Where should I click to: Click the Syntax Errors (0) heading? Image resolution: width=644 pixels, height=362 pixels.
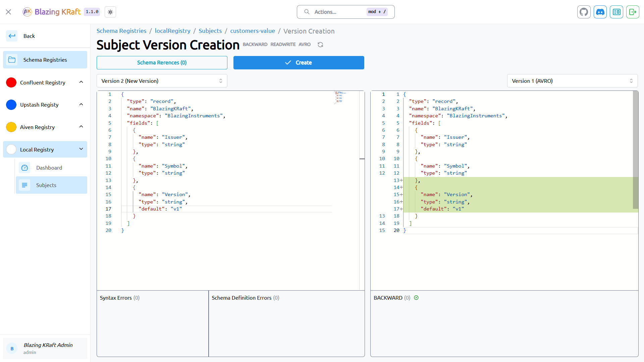click(119, 298)
